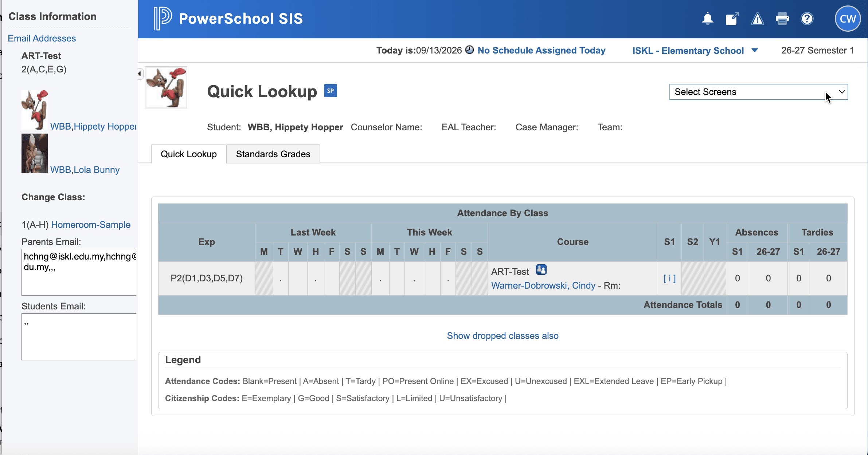868x455 pixels.
Task: Click the Attendance Totals label
Action: [683, 305]
